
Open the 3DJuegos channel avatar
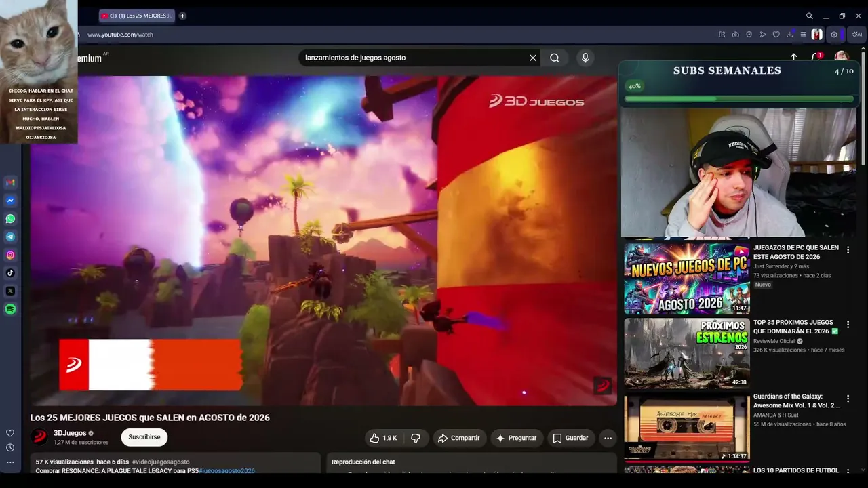point(40,437)
